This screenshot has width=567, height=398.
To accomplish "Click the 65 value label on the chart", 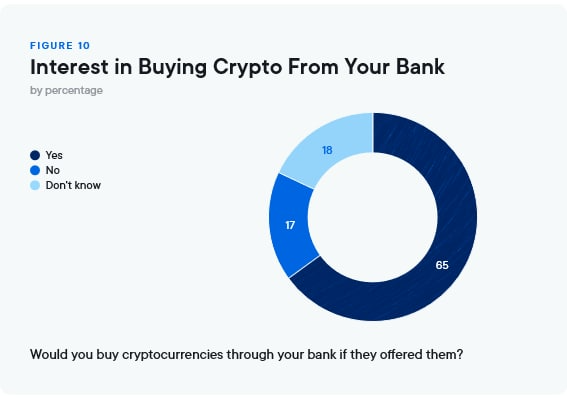I will pyautogui.click(x=442, y=265).
